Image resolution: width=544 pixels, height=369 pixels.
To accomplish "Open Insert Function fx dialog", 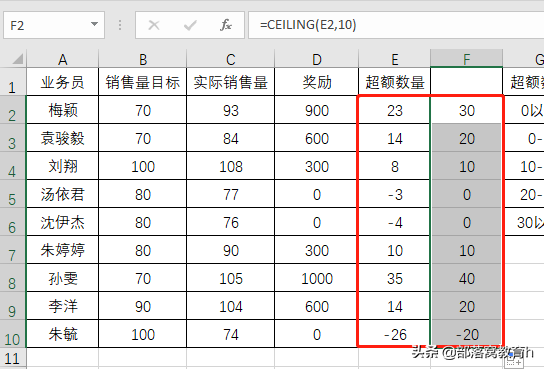I will click(226, 25).
